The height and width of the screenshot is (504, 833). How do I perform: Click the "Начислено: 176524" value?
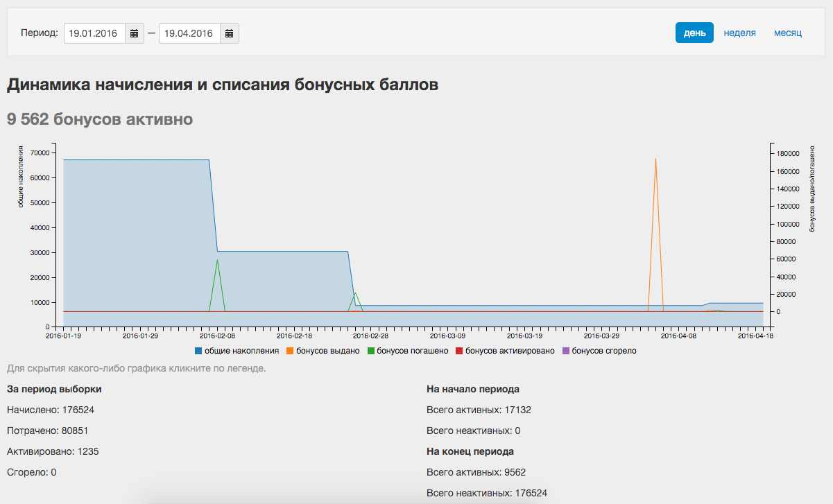[51, 410]
